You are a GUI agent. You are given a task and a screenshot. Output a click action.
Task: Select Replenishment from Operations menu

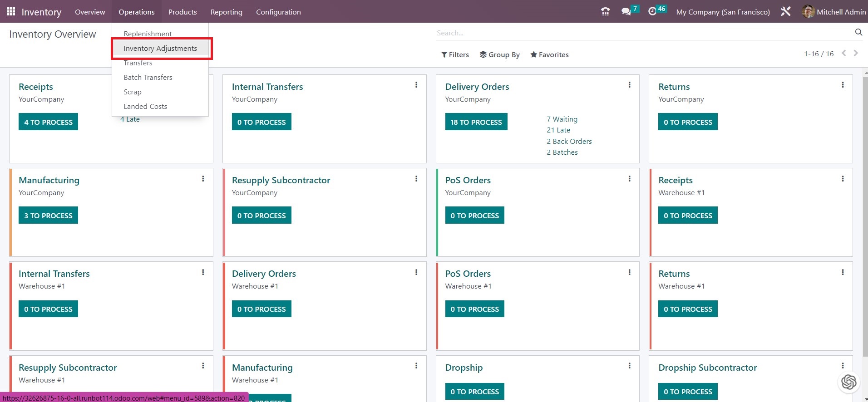point(148,34)
